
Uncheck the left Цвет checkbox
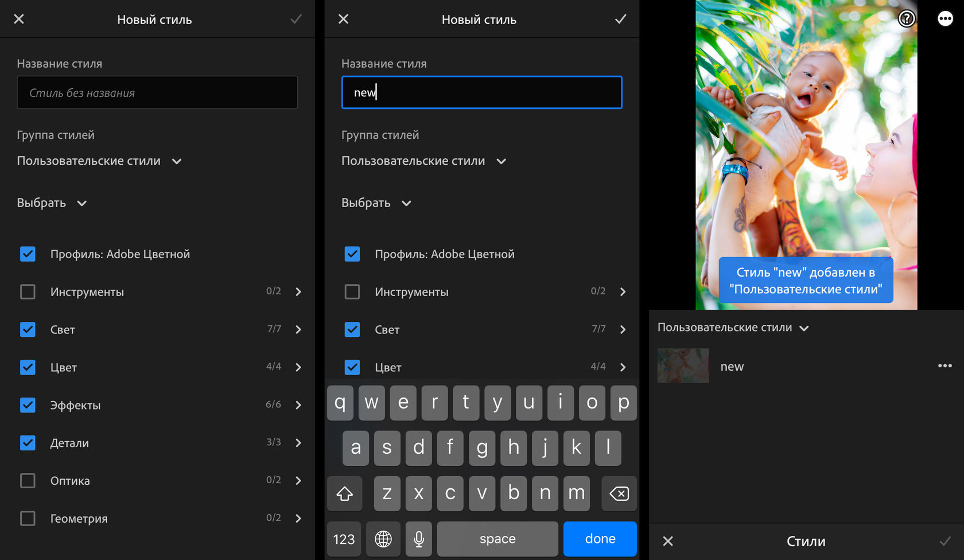[28, 367]
